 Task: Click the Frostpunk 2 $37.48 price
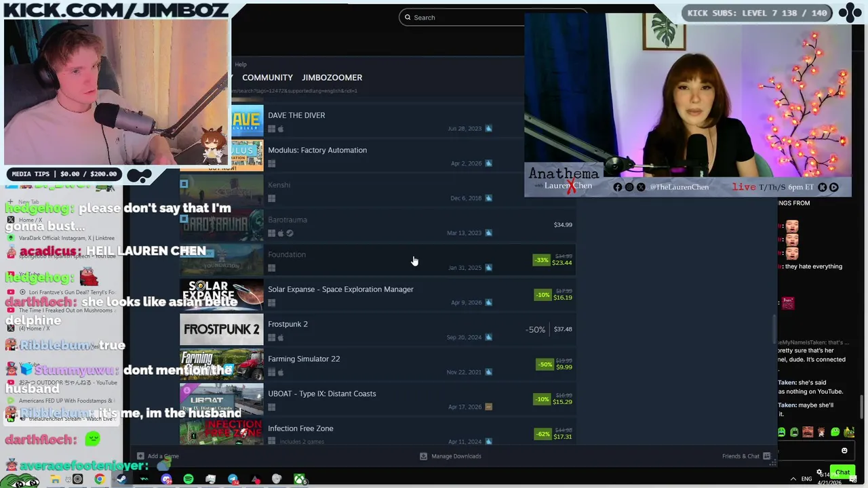(x=563, y=329)
